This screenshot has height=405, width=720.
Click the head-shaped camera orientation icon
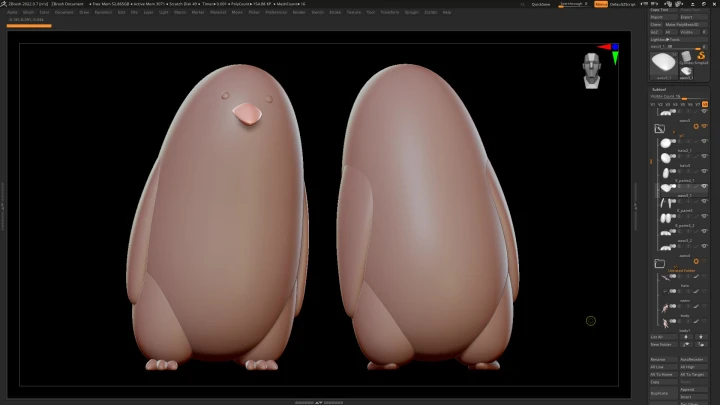coord(592,70)
